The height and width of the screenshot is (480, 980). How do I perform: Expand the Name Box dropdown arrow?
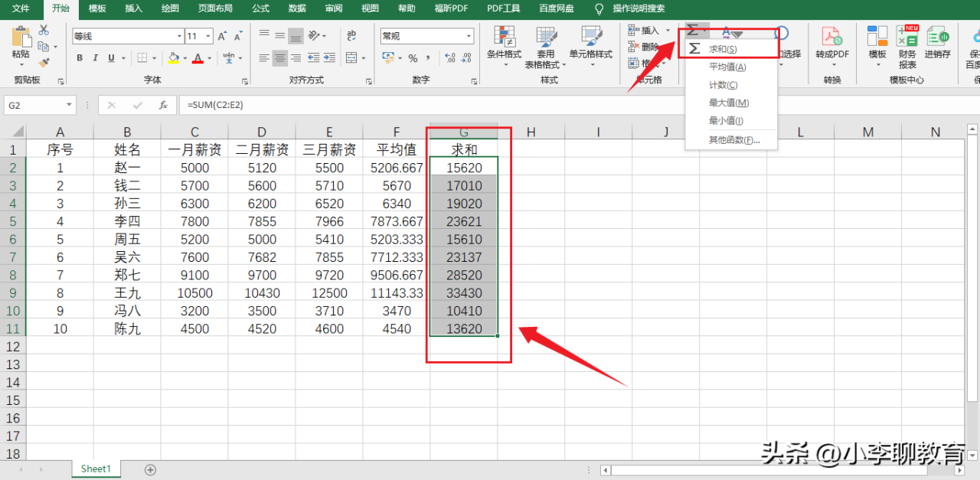tap(69, 105)
